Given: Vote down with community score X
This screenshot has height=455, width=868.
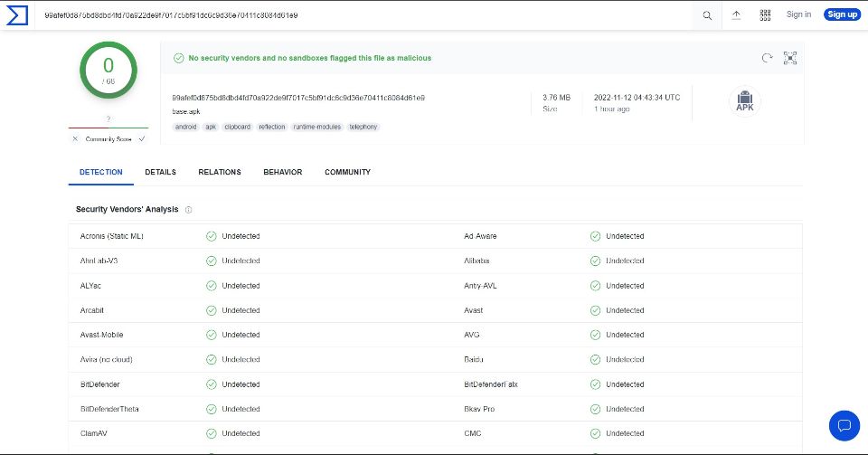Looking at the screenshot, I should coord(75,139).
